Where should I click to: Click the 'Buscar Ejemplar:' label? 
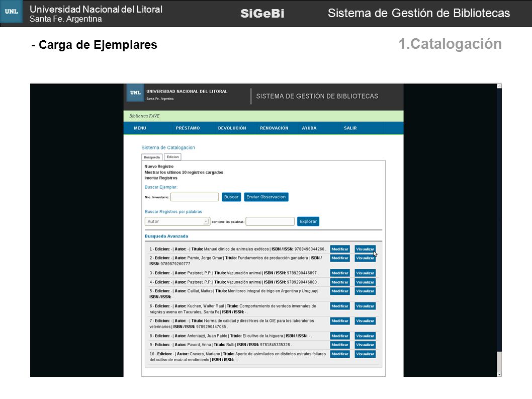pos(161,187)
